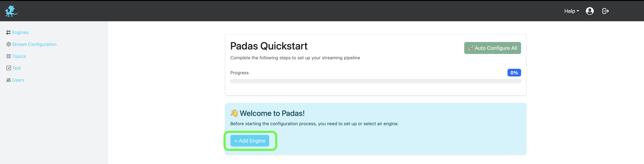The image size is (644, 164).
Task: Click the Auto Configure All button
Action: click(x=492, y=48)
